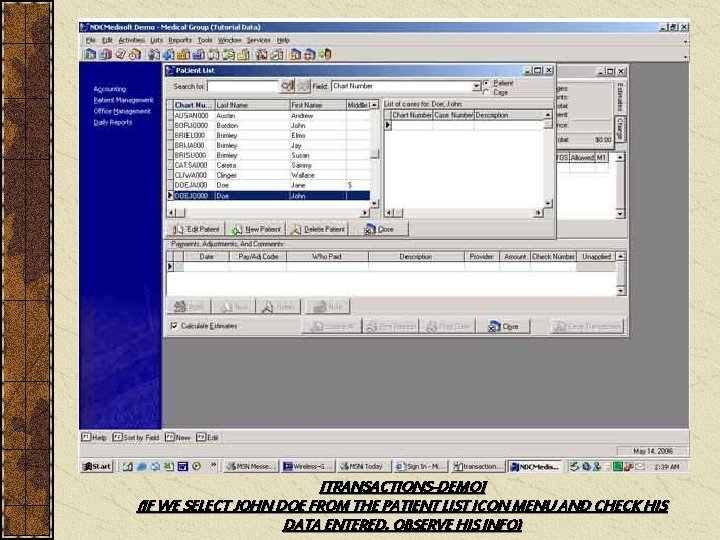The height and width of the screenshot is (540, 720).
Task: Click the orange and blue hints toolbar icon
Action: point(295,55)
